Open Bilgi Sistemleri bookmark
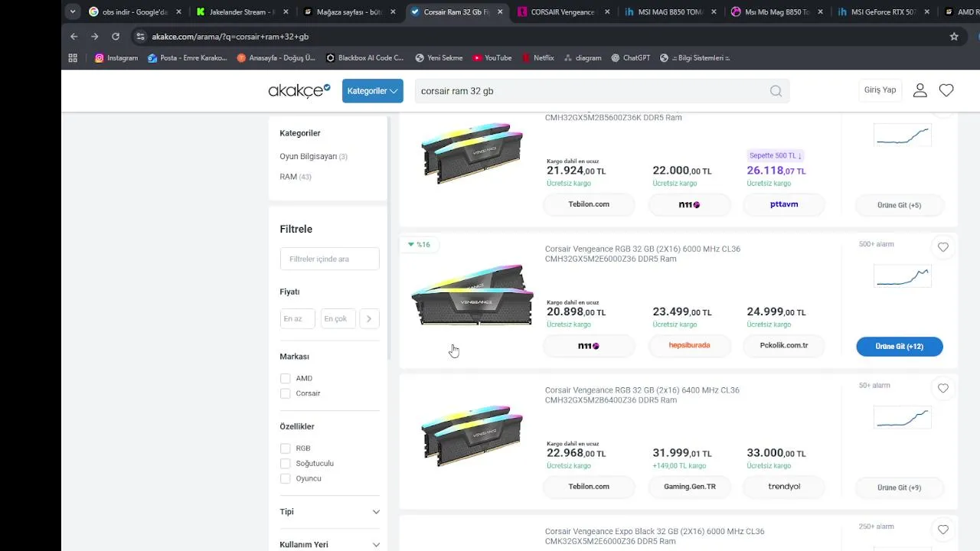Screen dimensions: 980x551 point(694,57)
